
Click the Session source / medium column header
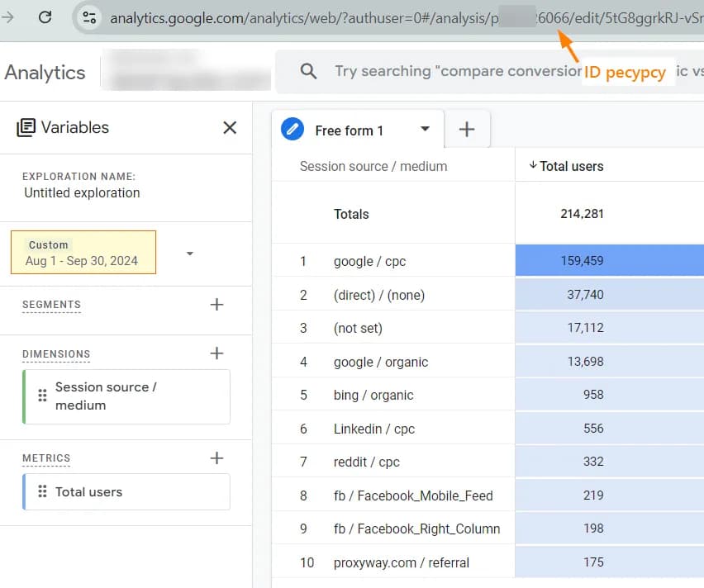click(373, 166)
